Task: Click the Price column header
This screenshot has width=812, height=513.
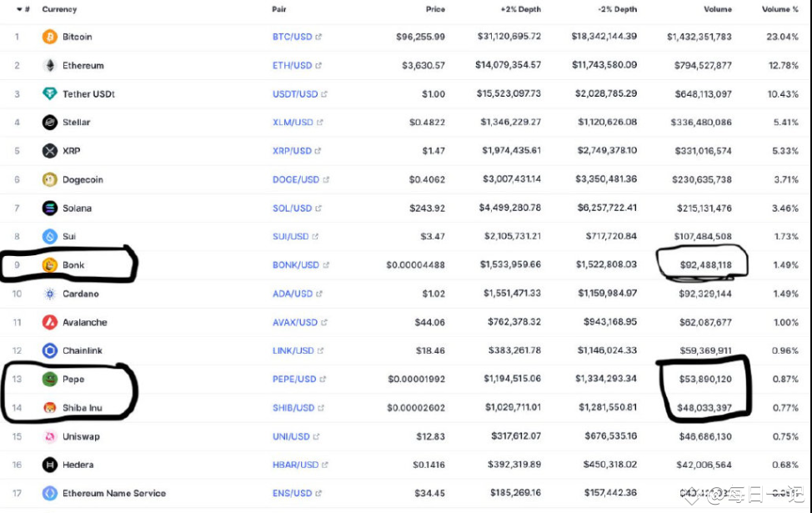Action: pos(435,9)
